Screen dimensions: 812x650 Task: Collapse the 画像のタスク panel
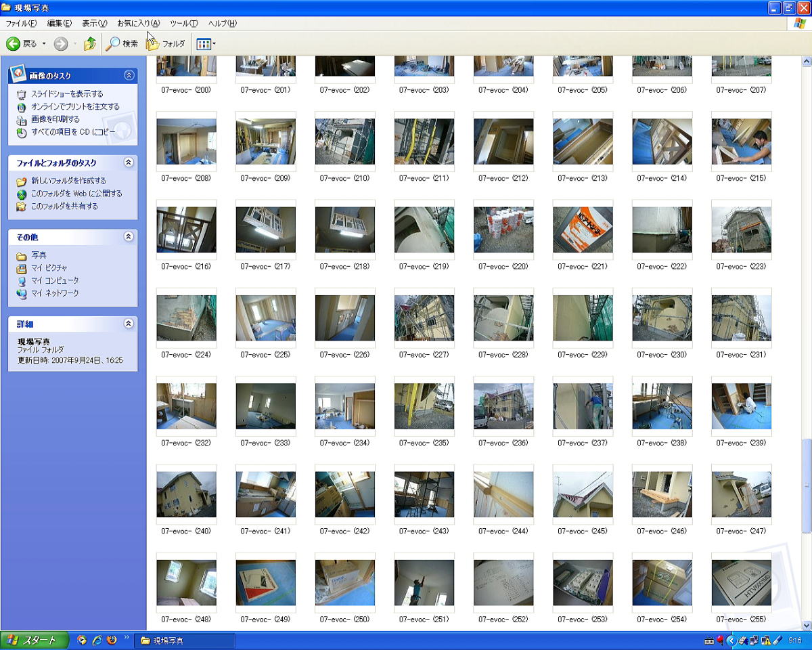pos(129,76)
